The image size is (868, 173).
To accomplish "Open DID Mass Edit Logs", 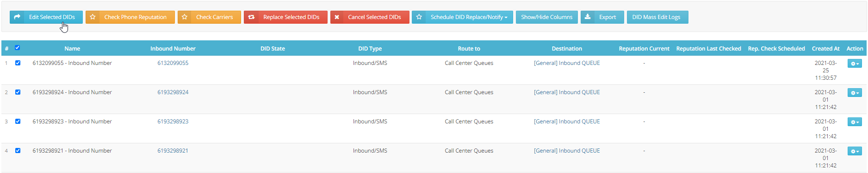I will pyautogui.click(x=657, y=17).
